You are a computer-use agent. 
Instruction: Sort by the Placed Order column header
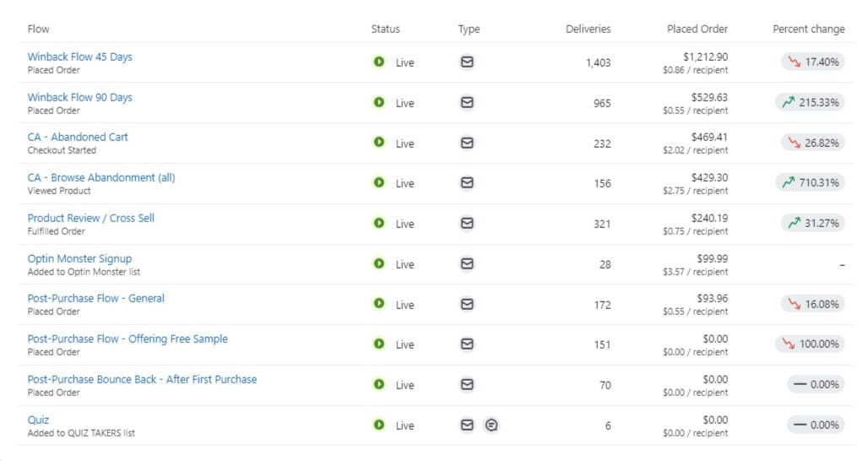pos(697,29)
